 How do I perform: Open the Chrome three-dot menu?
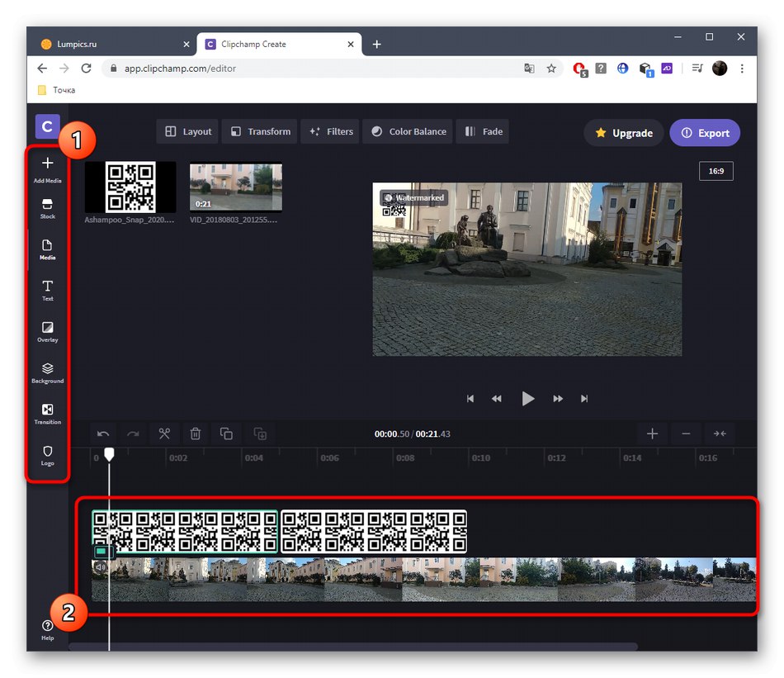tap(743, 69)
